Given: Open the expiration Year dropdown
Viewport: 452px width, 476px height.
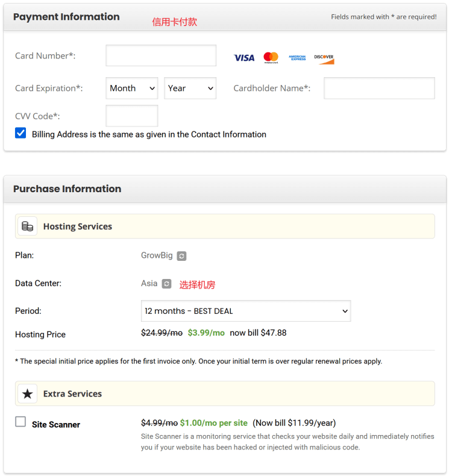Looking at the screenshot, I should 190,88.
